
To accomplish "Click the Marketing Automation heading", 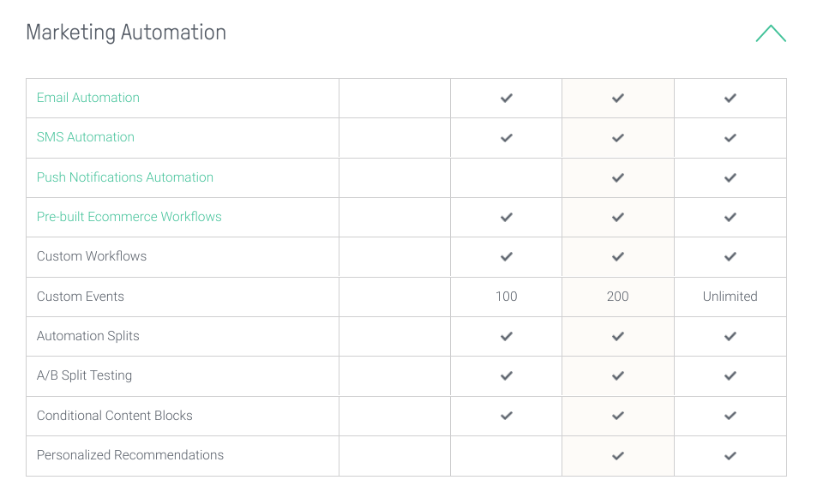I will coord(126,33).
